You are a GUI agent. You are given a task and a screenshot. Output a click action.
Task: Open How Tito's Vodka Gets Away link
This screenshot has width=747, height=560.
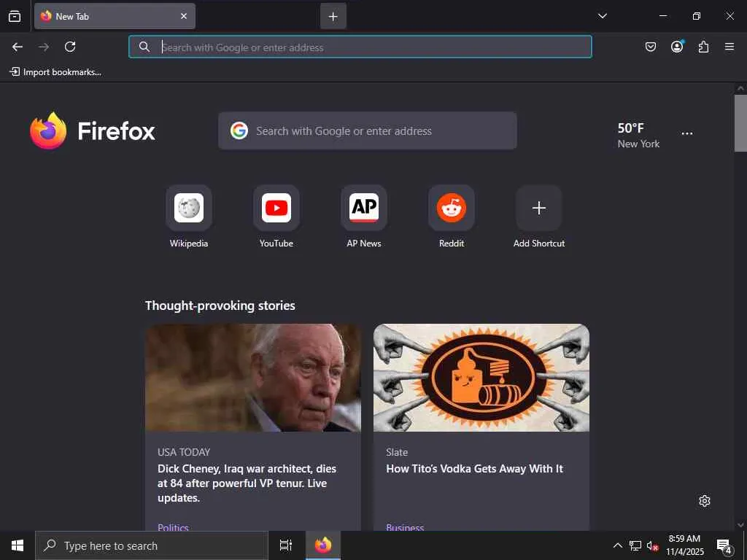[x=474, y=469]
